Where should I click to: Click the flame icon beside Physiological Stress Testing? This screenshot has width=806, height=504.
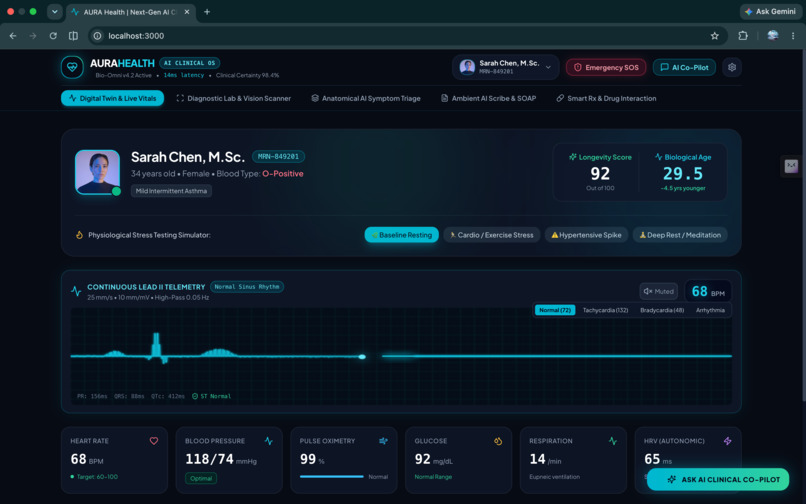click(79, 235)
